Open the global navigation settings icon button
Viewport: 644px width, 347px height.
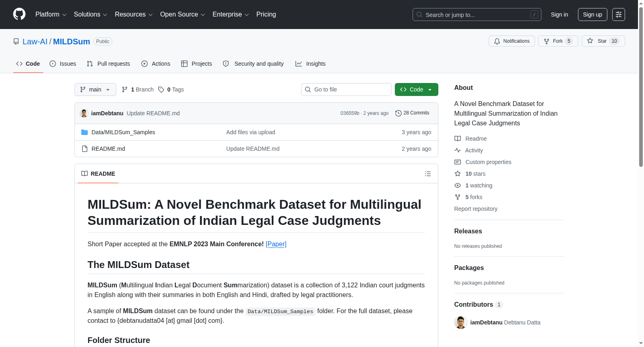point(619,15)
